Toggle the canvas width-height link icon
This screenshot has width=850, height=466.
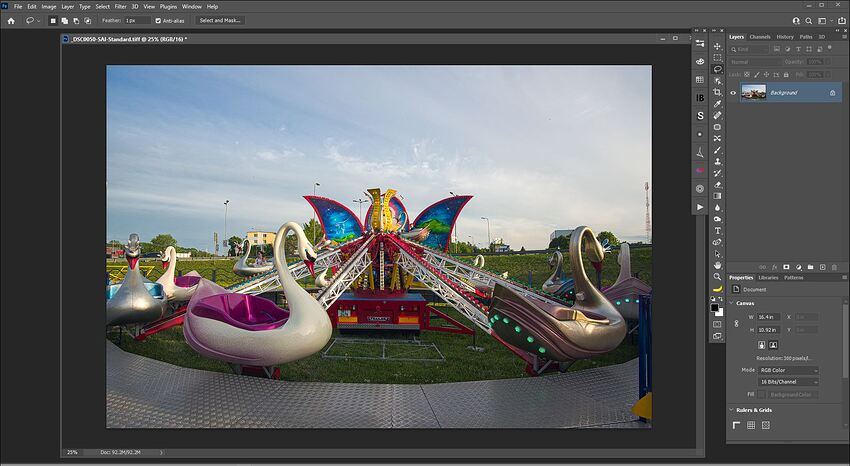[x=737, y=323]
